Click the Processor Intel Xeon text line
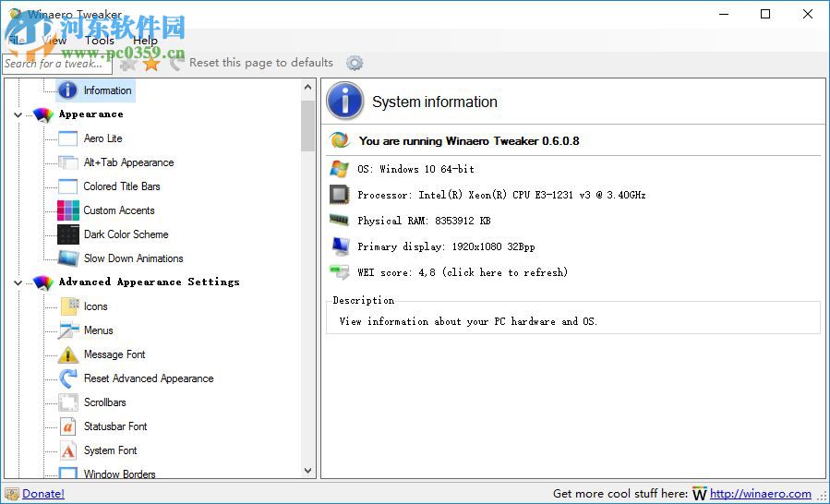 coord(501,195)
